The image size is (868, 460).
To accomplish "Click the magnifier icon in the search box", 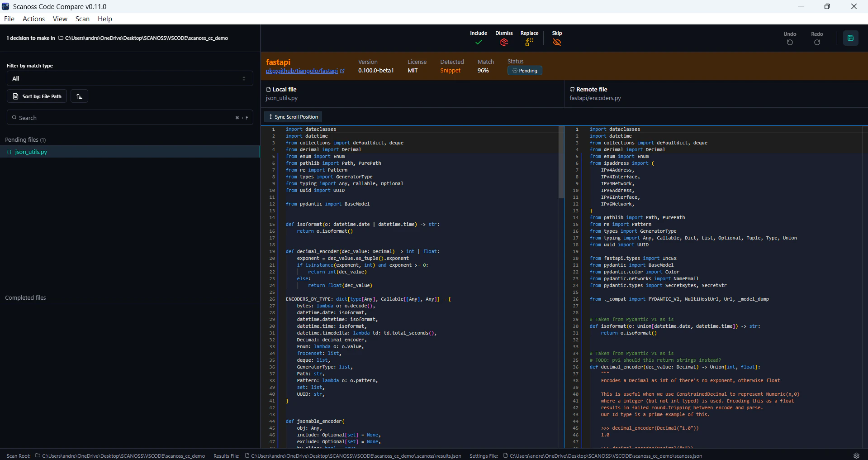I will 15,118.
